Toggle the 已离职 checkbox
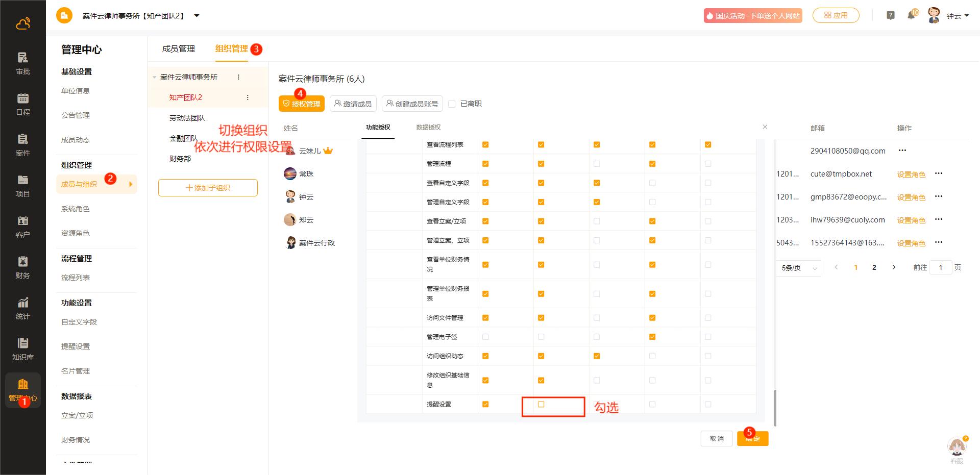The height and width of the screenshot is (475, 980). point(452,104)
